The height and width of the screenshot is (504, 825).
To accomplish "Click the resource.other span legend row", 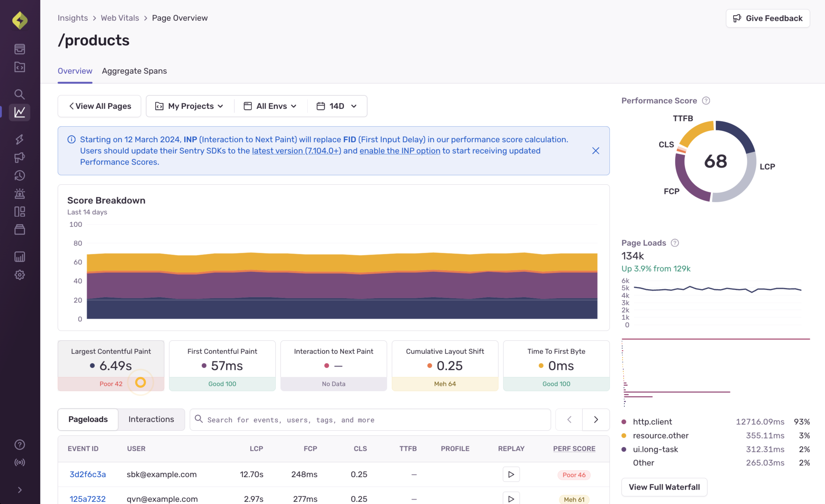I will click(x=715, y=435).
